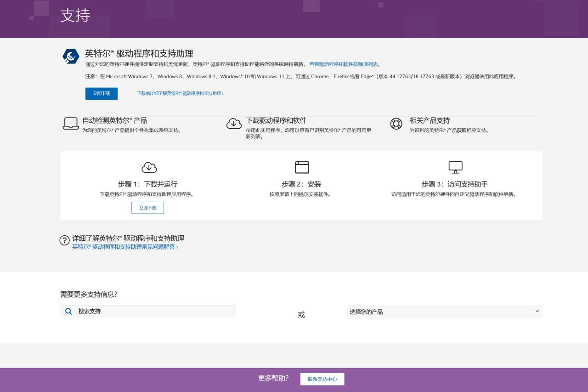Click the monitor icon above 步骤 3
Image resolution: width=588 pixels, height=392 pixels.
point(455,167)
